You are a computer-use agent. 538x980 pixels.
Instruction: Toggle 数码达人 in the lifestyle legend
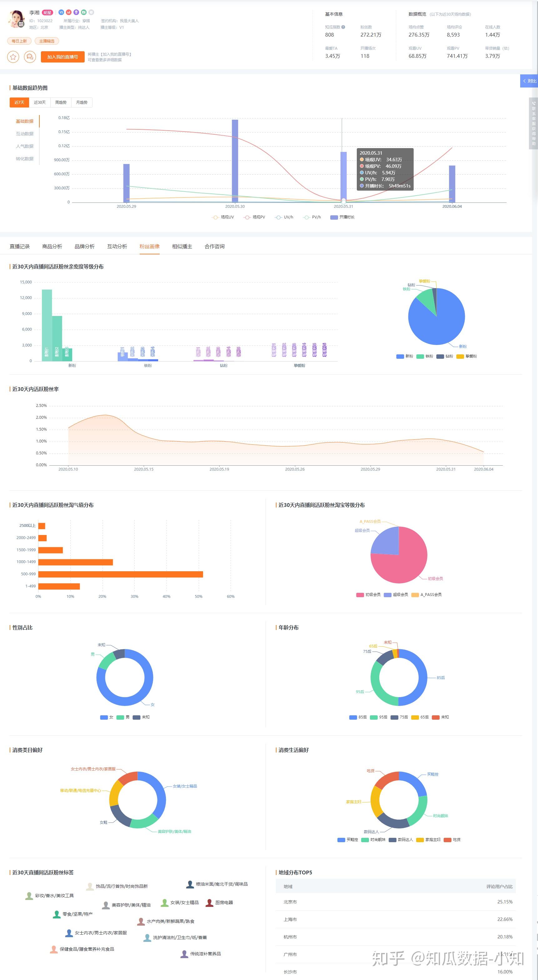[x=401, y=840]
